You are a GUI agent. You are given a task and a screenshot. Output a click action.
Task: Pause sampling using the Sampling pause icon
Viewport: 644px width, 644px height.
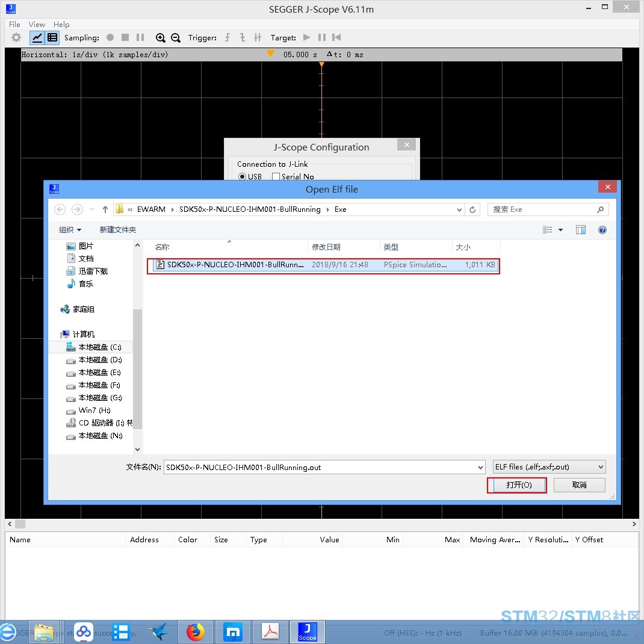coord(140,37)
